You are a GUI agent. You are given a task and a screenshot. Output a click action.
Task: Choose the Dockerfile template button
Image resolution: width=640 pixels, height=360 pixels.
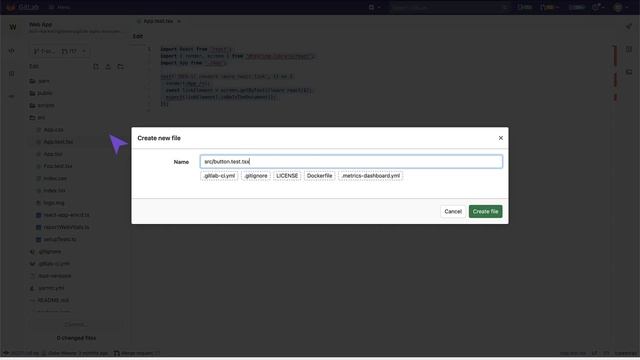[319, 176]
